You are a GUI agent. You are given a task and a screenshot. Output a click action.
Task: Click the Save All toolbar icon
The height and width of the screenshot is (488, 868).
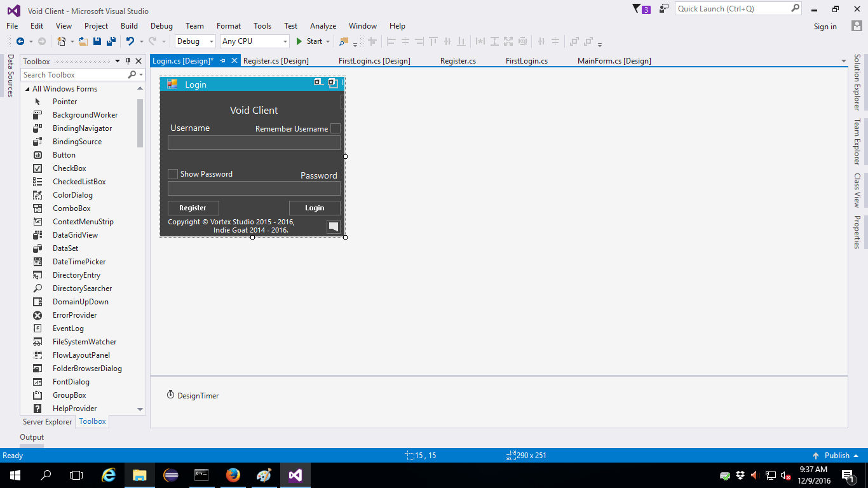coord(111,41)
